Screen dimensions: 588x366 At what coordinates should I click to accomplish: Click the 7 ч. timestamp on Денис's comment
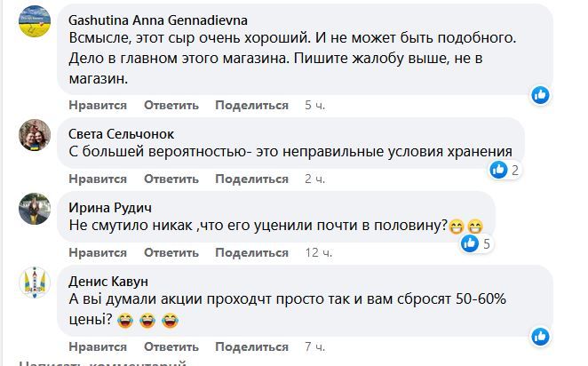314,346
